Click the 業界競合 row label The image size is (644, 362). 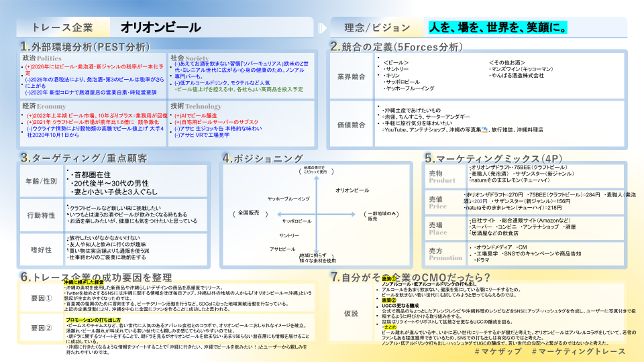(351, 76)
